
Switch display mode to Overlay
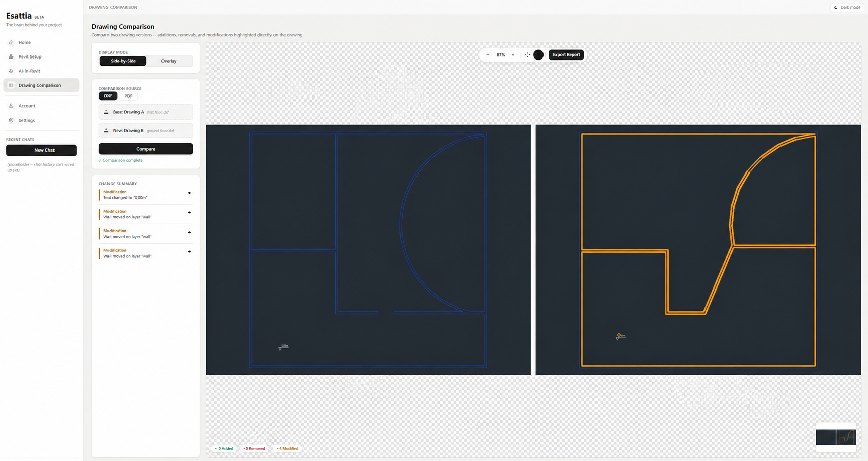[x=169, y=61]
